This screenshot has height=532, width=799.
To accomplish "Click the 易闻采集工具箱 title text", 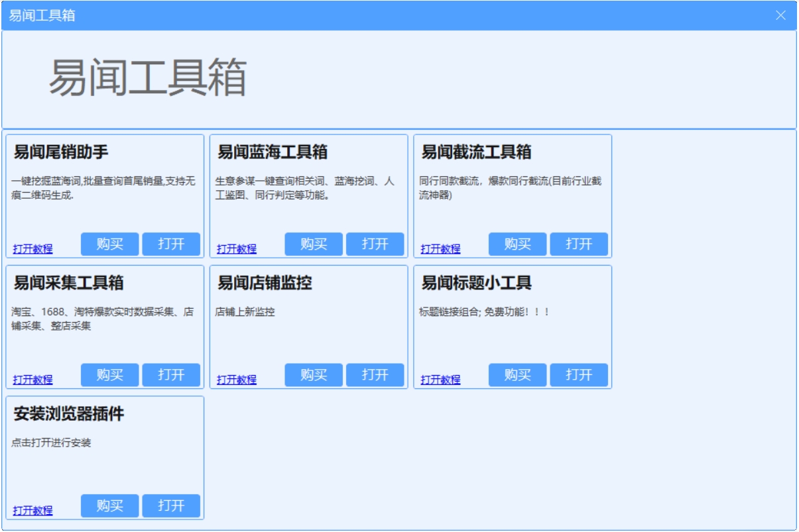I will [x=69, y=284].
